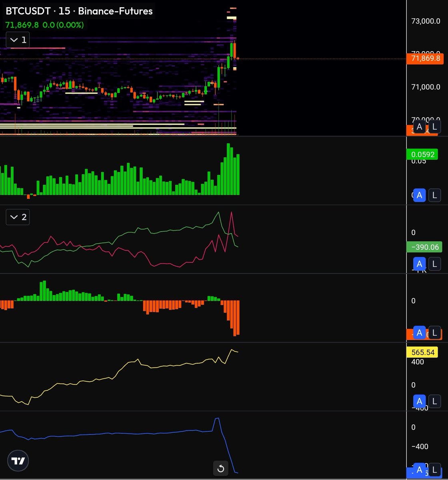
Task: Collapse the legend chevron labeled 1
Action: (18, 40)
